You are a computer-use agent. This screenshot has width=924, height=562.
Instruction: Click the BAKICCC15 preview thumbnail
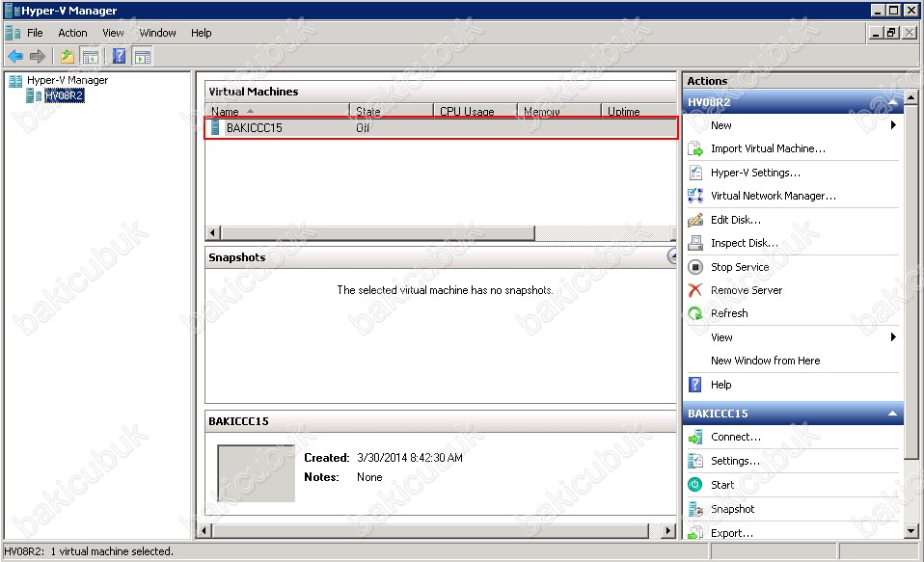click(257, 473)
